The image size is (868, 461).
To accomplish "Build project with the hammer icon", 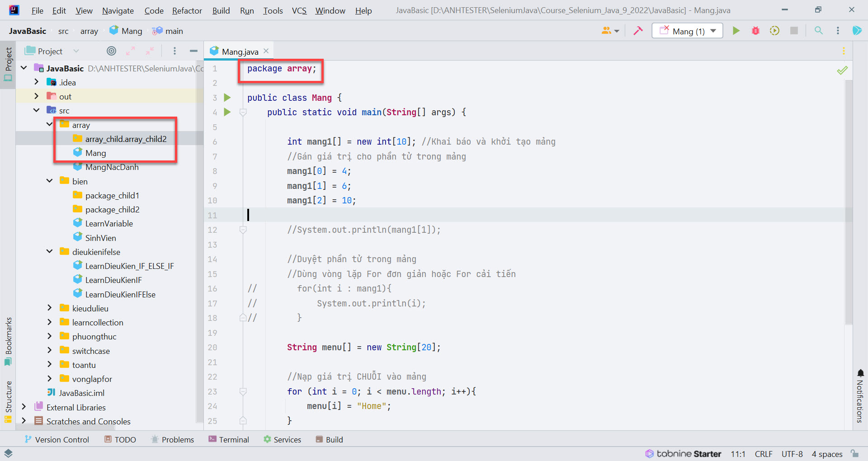I will [x=638, y=31].
